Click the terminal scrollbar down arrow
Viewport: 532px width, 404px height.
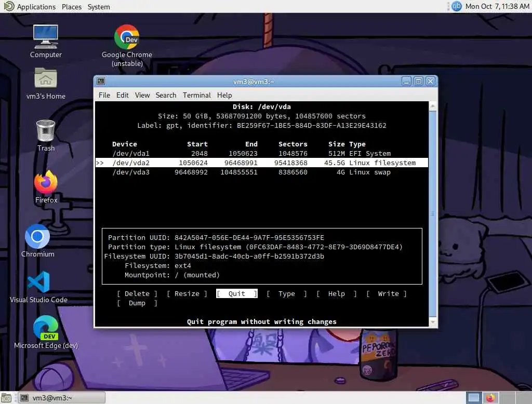(433, 321)
